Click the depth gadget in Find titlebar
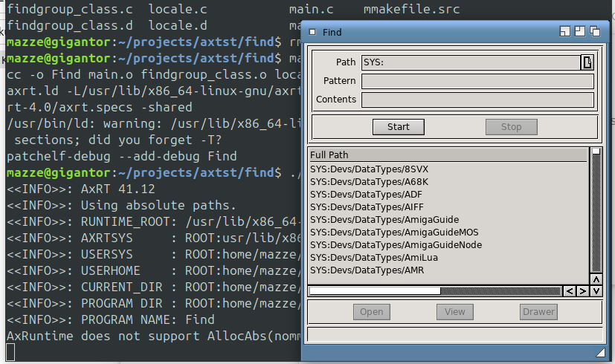Viewport: 615px width, 364px height. (x=595, y=32)
